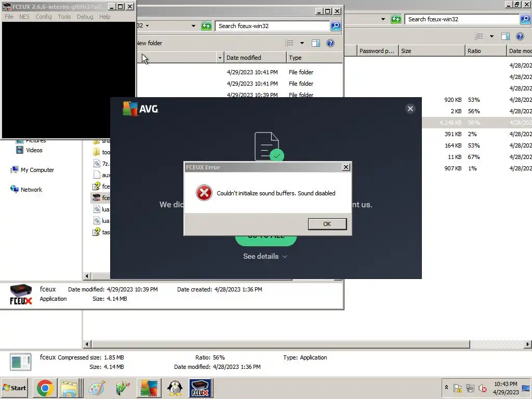
Task: Close the FCEUX Error dialog with X
Action: pos(345,167)
